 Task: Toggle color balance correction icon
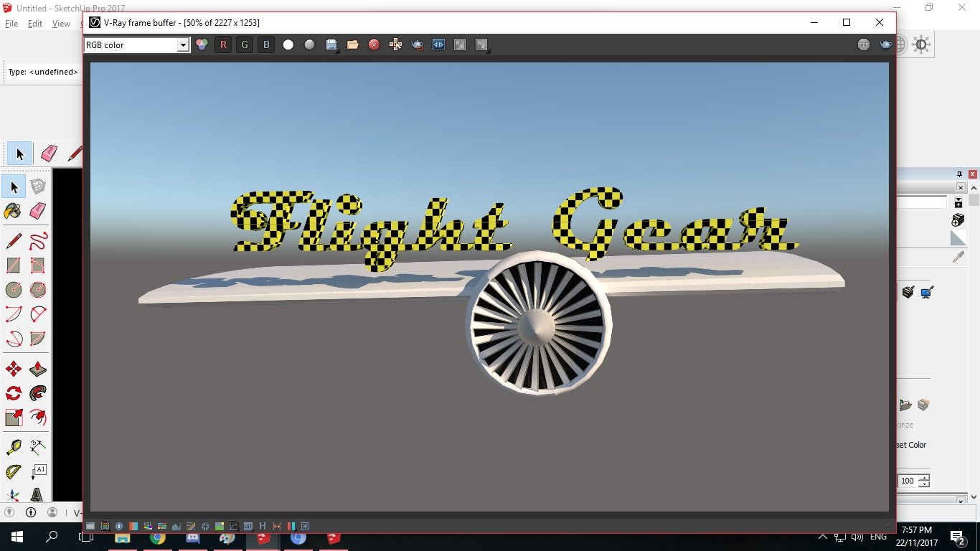tap(162, 526)
